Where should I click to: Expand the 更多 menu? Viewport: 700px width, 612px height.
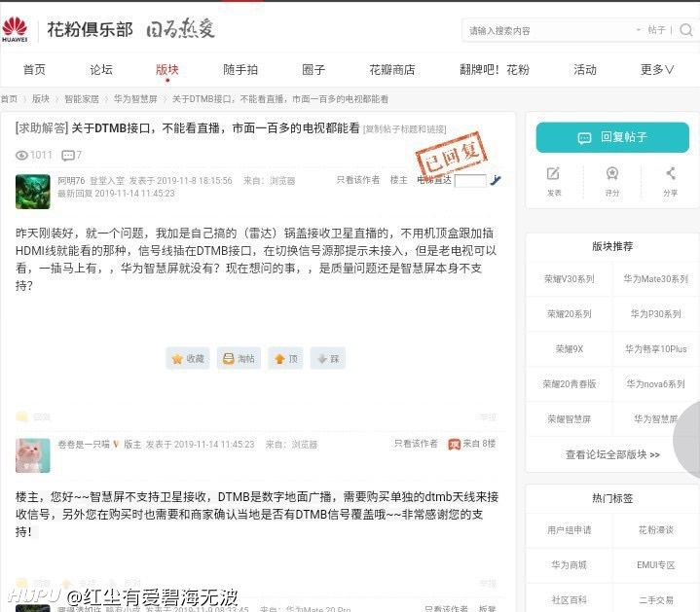657,70
